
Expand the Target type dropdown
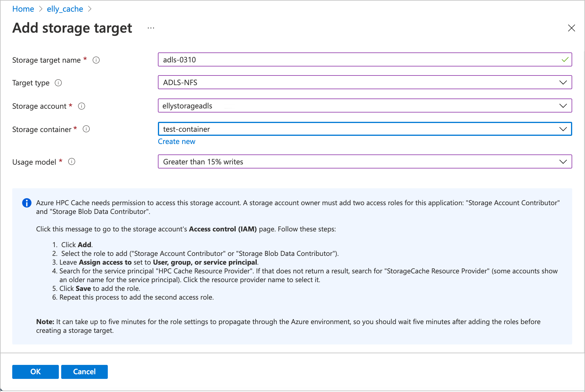click(x=563, y=82)
